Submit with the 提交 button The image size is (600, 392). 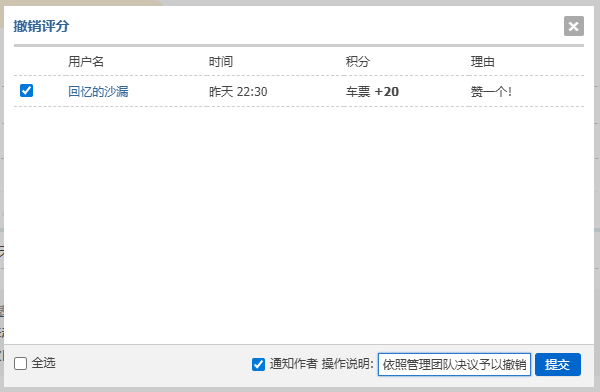point(558,364)
